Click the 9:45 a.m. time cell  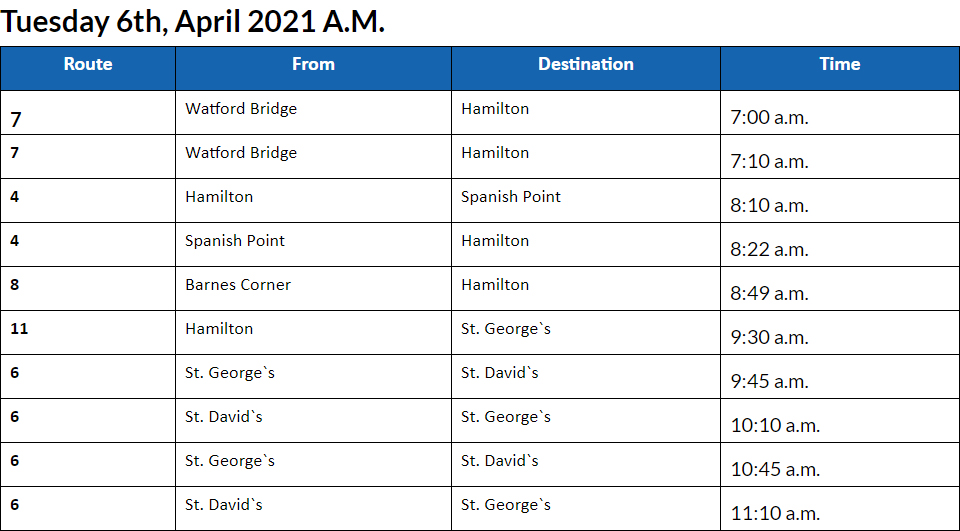(x=769, y=381)
